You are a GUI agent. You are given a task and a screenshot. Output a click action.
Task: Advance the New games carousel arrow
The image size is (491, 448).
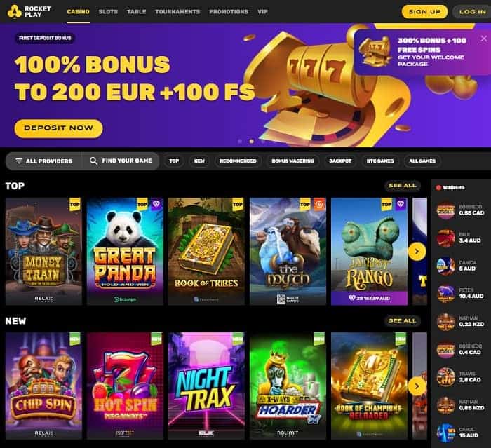tap(417, 386)
